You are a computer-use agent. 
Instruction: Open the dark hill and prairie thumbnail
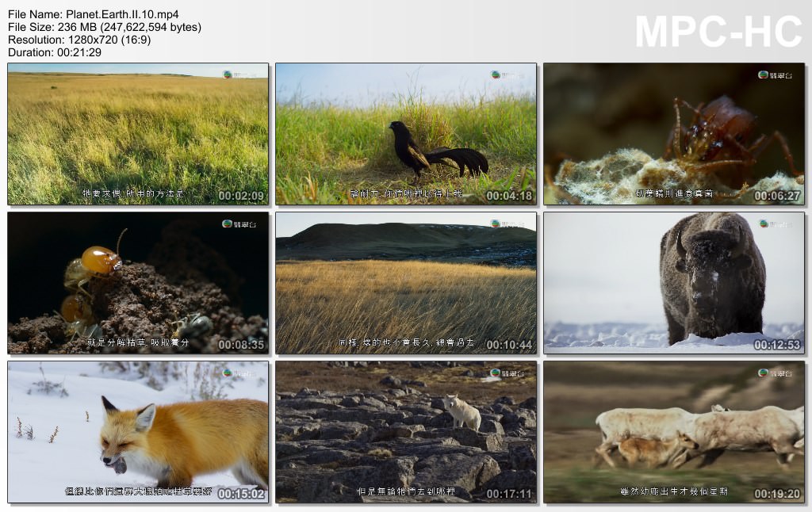coord(406,283)
